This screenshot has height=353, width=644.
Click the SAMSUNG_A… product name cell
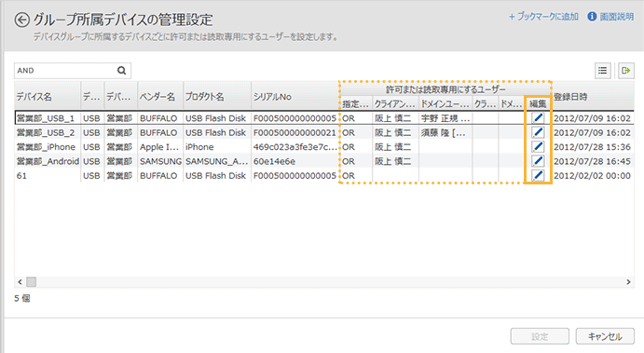tap(217, 161)
